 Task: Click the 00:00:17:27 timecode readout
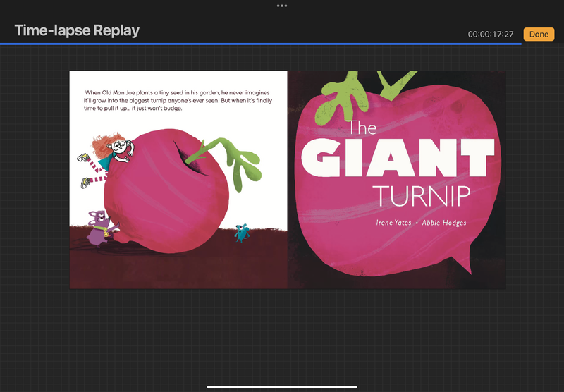[x=491, y=35]
